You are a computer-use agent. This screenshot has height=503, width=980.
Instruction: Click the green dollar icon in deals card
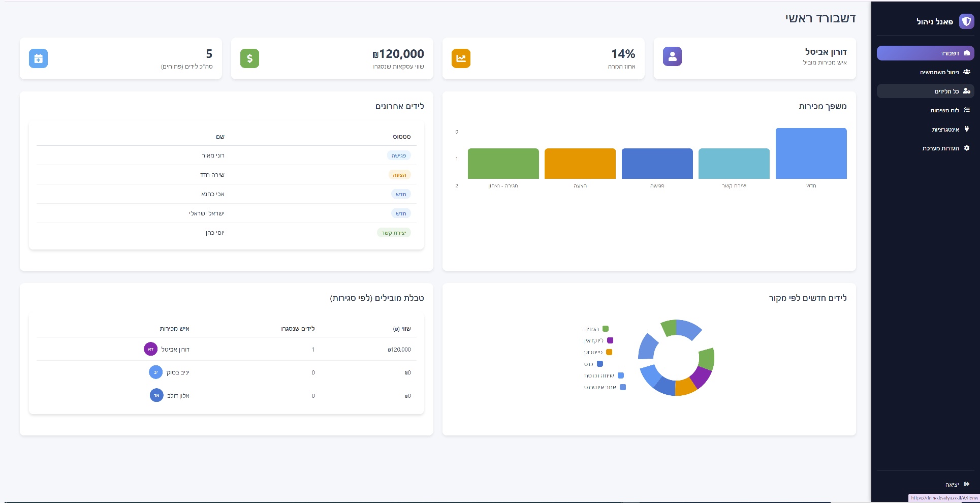pyautogui.click(x=249, y=58)
